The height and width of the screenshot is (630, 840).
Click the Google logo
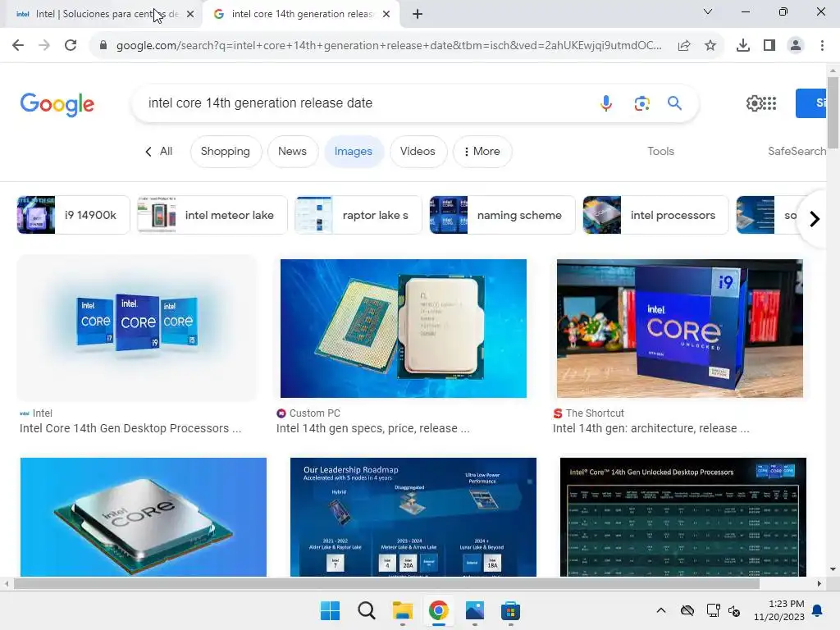point(57,104)
